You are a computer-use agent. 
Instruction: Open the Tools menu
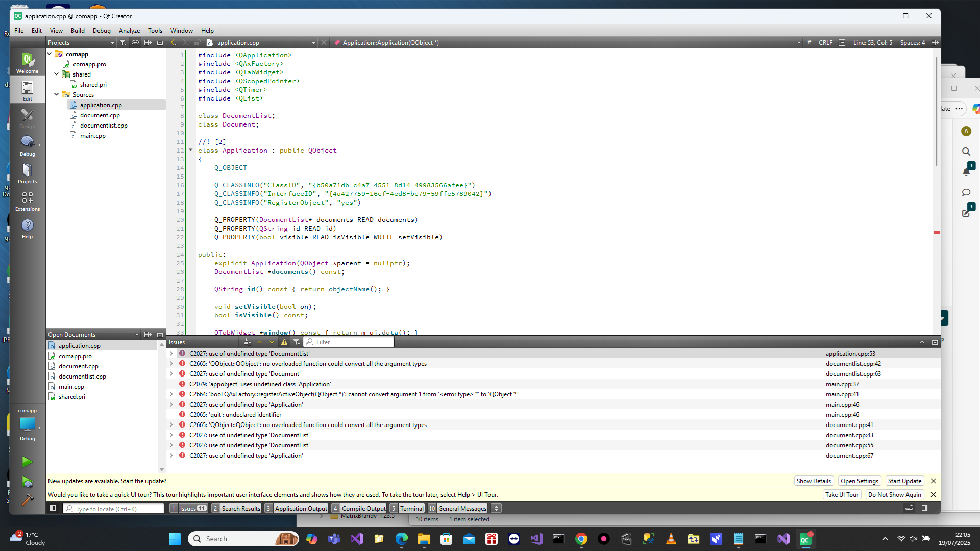[155, 31]
